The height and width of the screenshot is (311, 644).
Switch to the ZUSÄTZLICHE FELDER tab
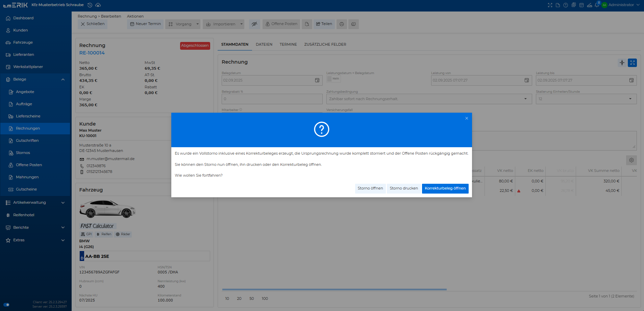(x=325, y=44)
